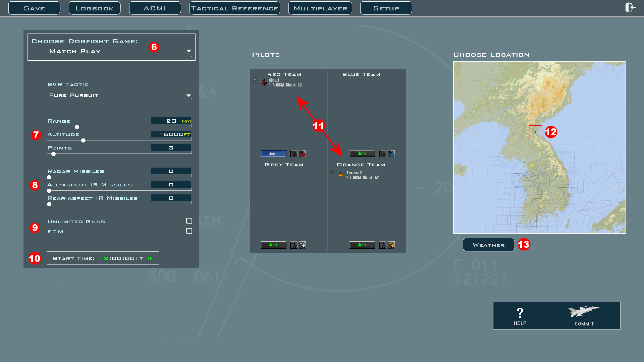Join the Blue Team
This screenshot has width=644, height=362.
pos(362,154)
